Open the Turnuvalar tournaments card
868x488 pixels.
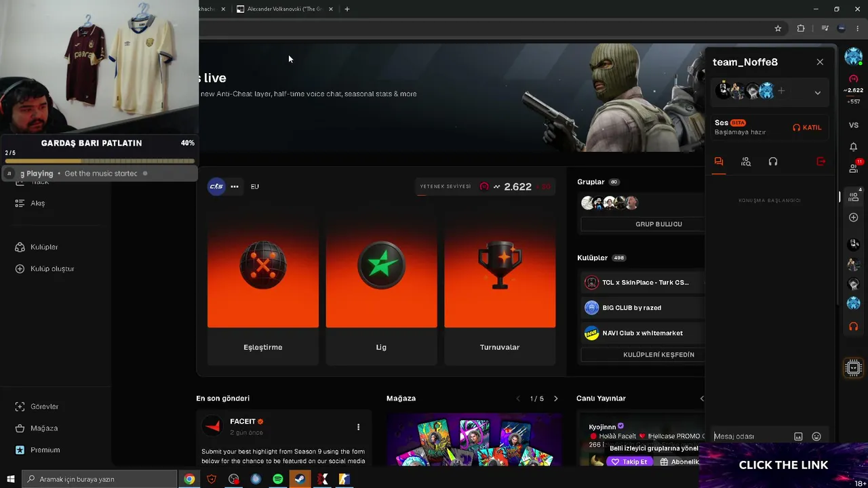[500, 289]
